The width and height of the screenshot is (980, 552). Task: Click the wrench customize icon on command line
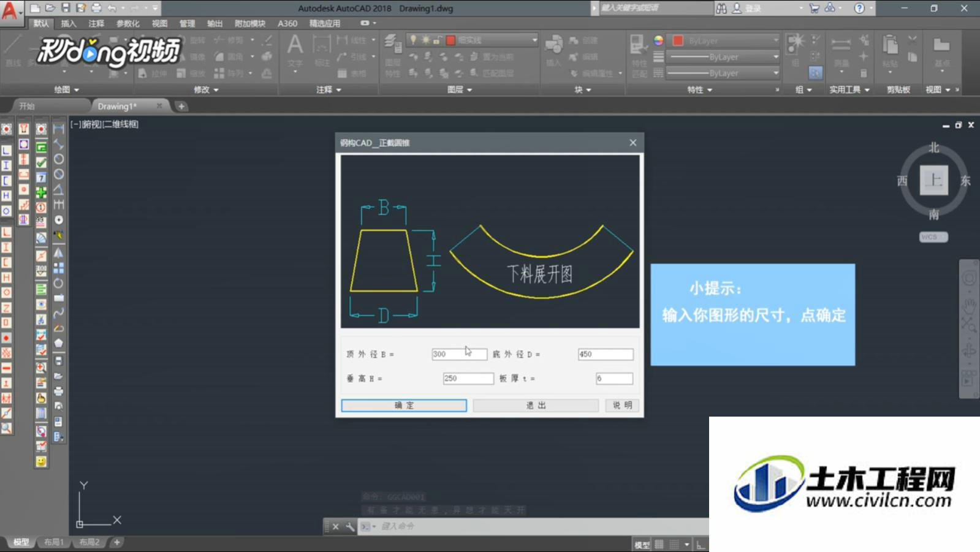349,526
